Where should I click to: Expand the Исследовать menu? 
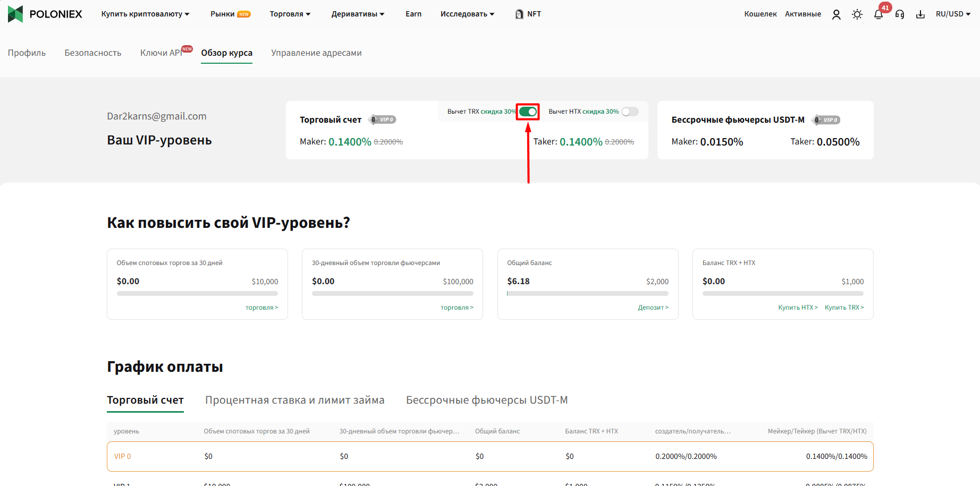[x=467, y=14]
